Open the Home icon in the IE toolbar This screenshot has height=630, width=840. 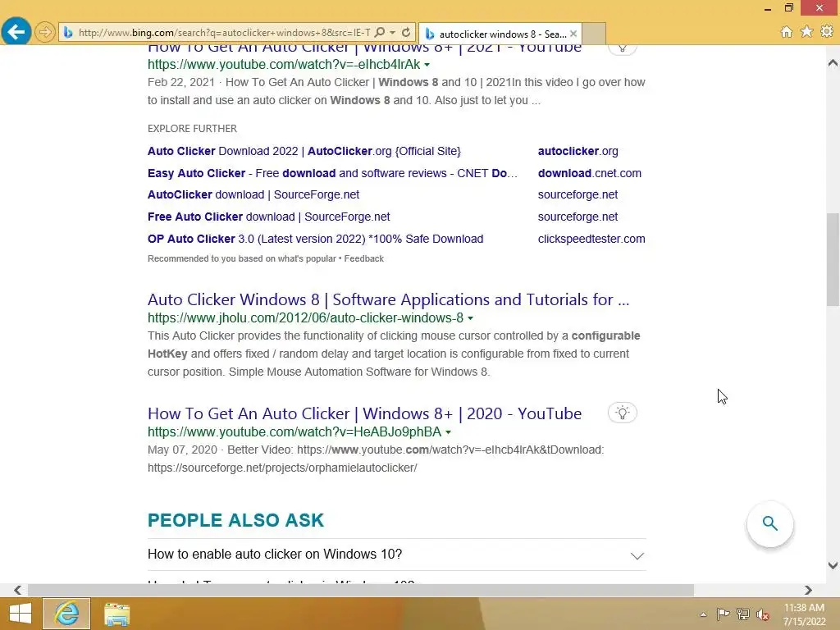[787, 32]
